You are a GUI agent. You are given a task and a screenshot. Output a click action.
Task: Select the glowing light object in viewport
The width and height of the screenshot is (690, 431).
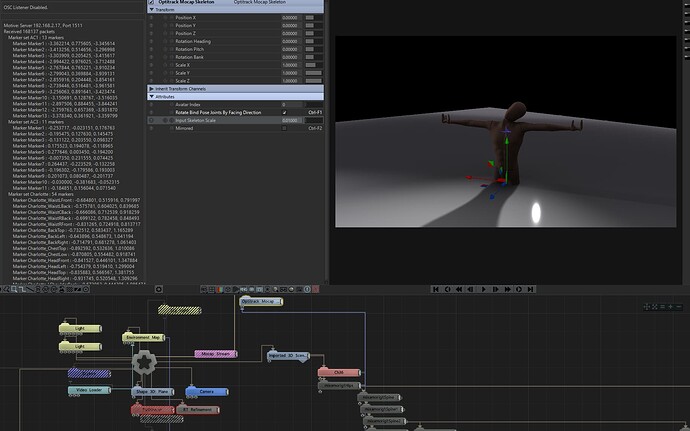(x=536, y=213)
